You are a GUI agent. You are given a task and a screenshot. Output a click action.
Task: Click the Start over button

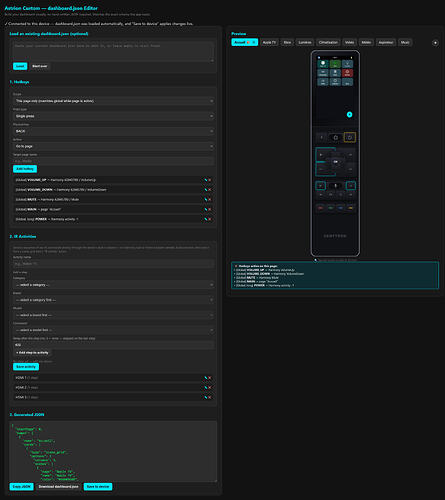click(x=39, y=66)
